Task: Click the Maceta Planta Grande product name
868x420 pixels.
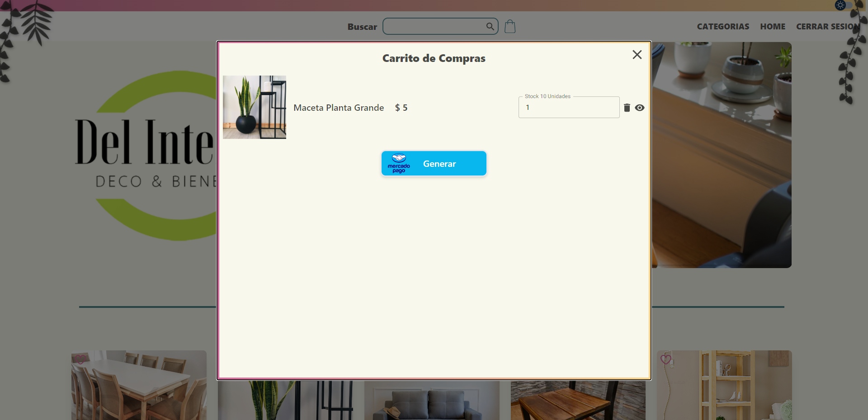Action: pyautogui.click(x=339, y=108)
